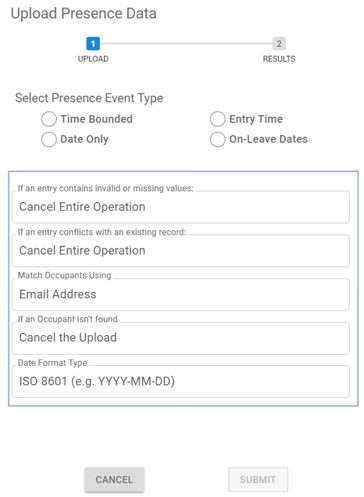The image size is (364, 497).
Task: Click the Entry Time label text
Action: 256,119
